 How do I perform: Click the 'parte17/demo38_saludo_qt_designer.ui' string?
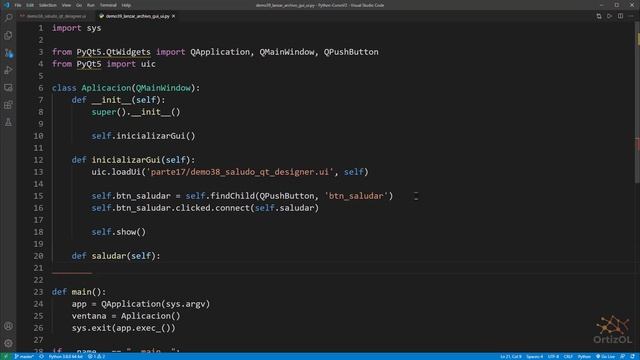coord(240,172)
